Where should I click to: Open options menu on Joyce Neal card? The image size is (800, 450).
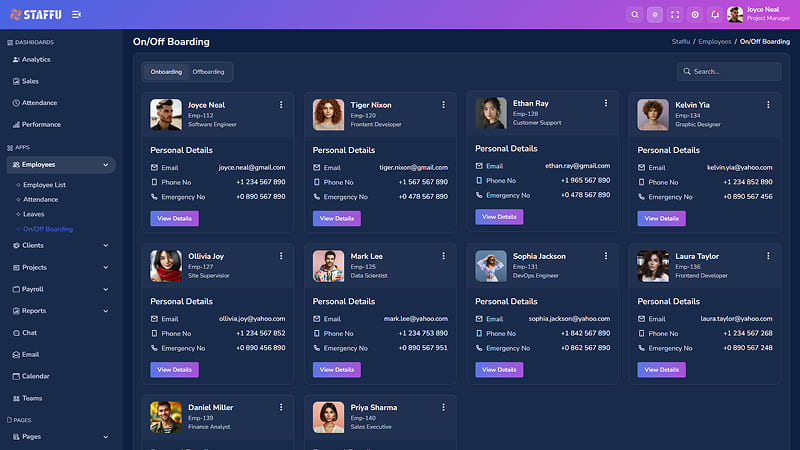[x=281, y=105]
